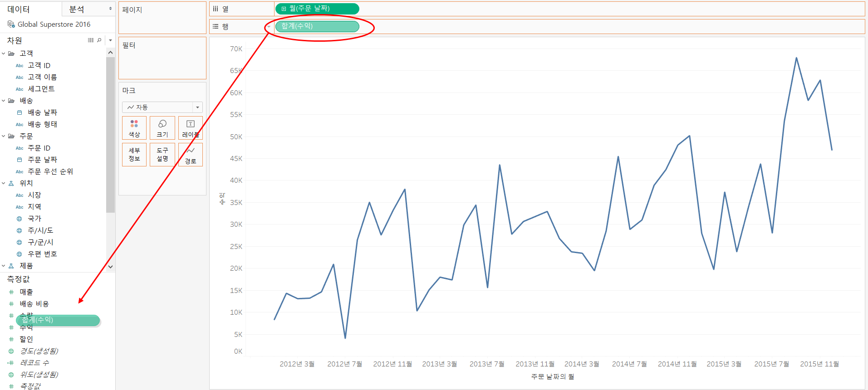
Task: Switch to the 분석 tab
Action: [x=77, y=9]
